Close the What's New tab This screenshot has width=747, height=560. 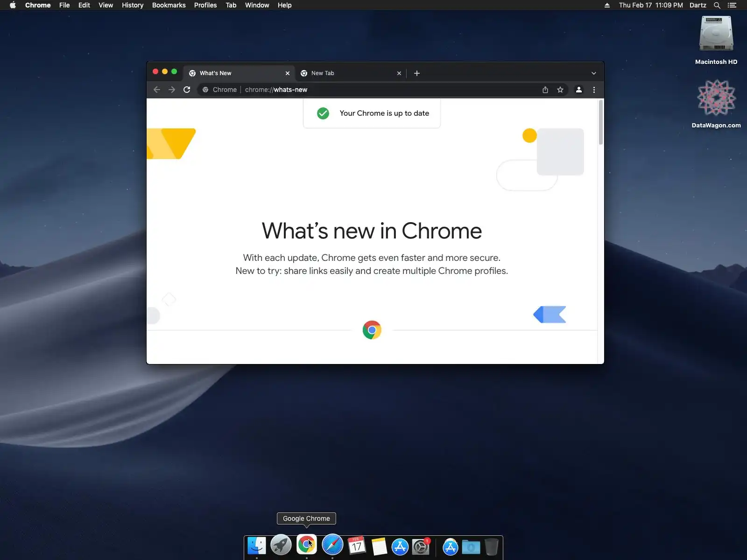click(288, 73)
